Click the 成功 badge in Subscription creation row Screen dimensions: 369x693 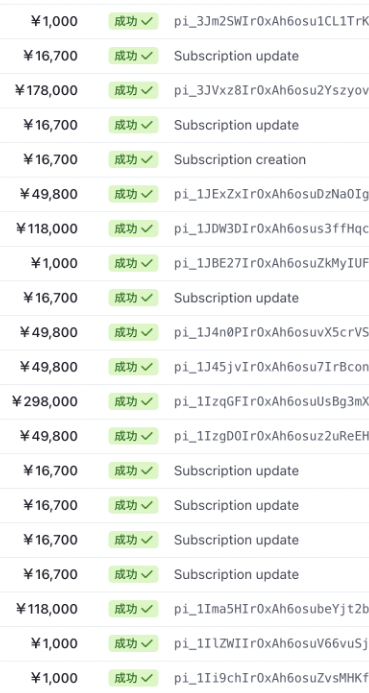pos(133,160)
